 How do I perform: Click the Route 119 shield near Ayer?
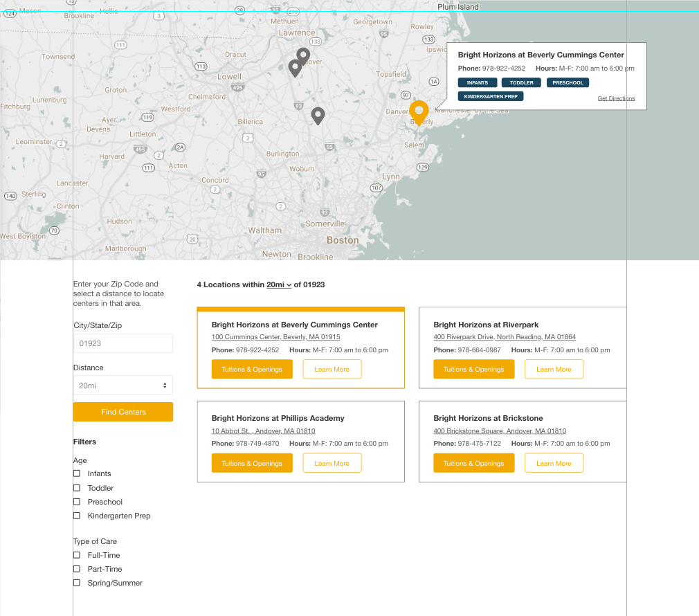pos(147,117)
